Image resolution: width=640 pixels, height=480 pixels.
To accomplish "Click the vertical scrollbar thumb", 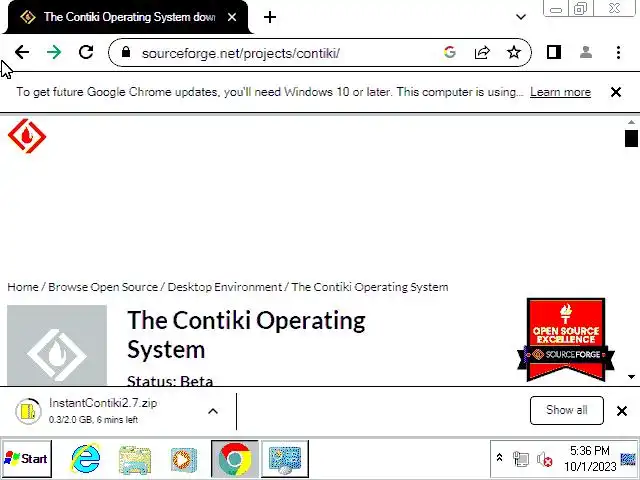I will point(631,138).
